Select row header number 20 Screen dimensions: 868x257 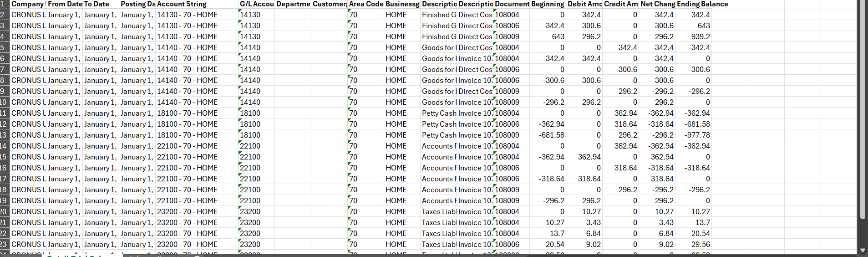tap(5, 211)
